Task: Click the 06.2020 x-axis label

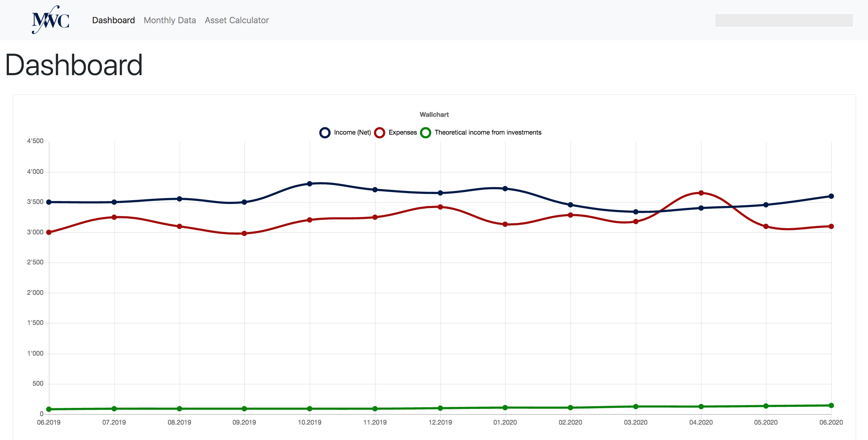Action: coord(831,422)
